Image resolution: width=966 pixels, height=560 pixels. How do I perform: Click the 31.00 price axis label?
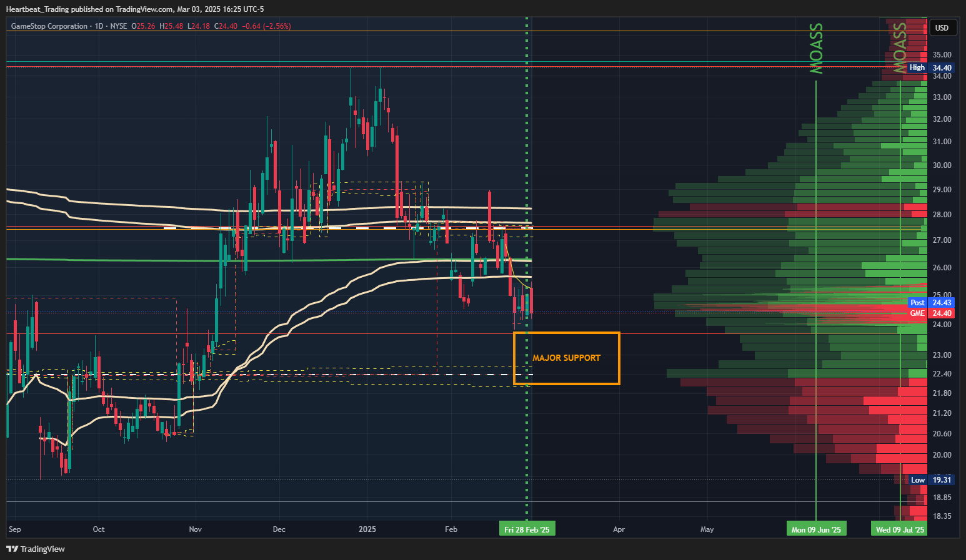942,142
